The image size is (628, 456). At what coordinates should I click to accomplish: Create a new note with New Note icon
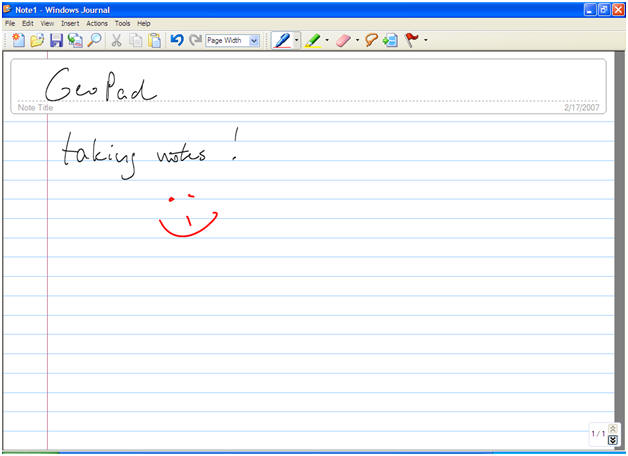point(18,41)
